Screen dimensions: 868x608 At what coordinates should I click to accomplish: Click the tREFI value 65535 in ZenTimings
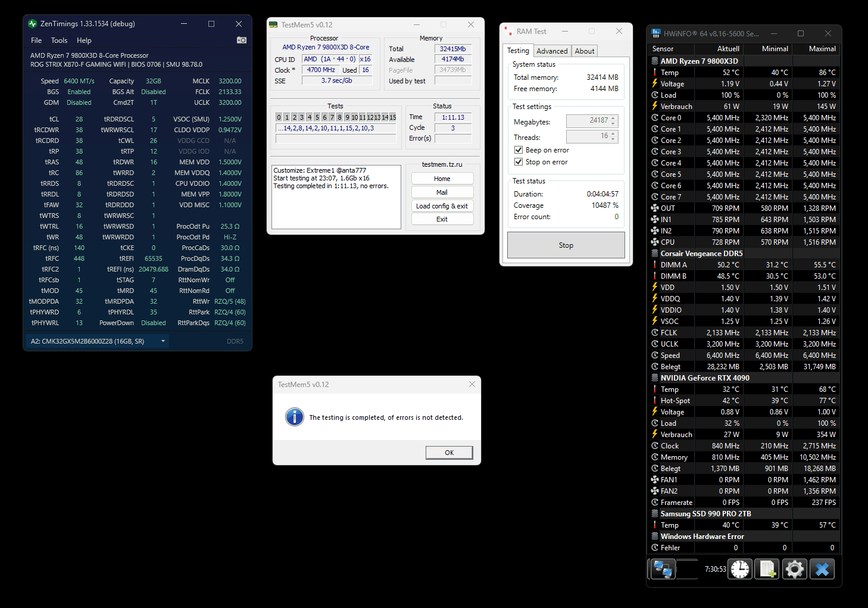point(154,258)
